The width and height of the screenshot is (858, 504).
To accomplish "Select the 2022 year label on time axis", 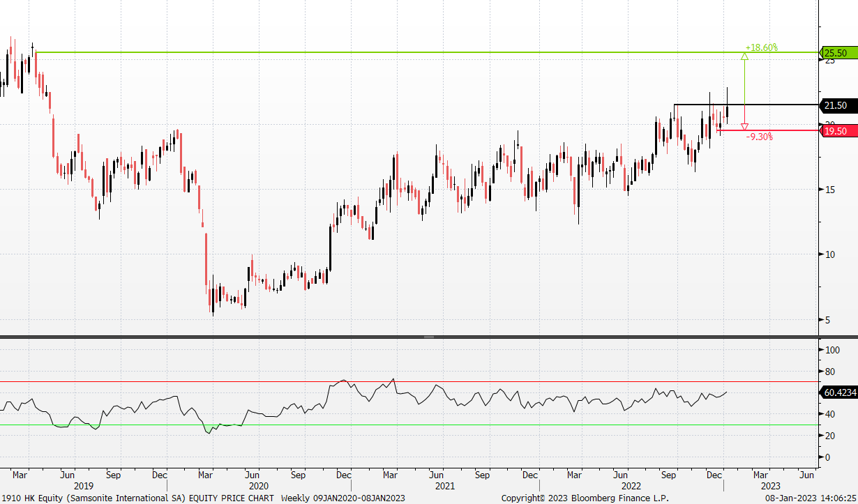I will coord(631,485).
